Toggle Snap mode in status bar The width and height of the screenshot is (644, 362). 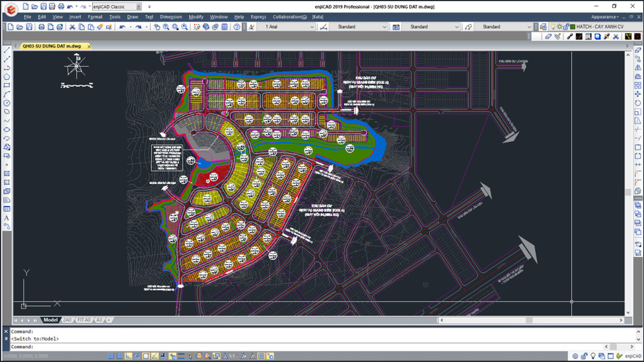tap(111, 356)
